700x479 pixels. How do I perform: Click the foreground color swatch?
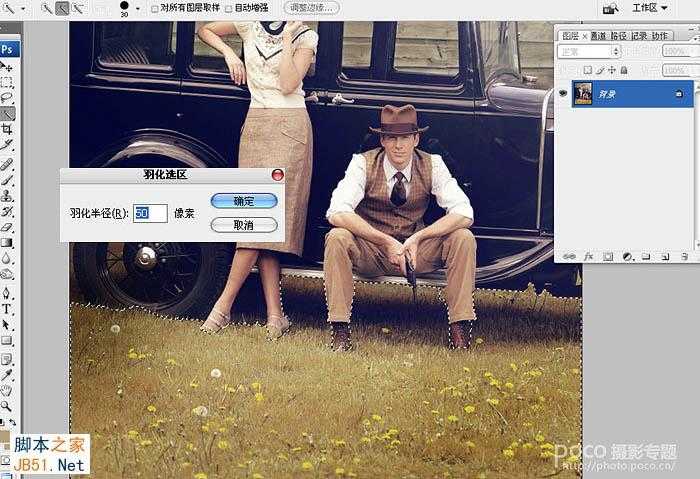(x=4, y=439)
